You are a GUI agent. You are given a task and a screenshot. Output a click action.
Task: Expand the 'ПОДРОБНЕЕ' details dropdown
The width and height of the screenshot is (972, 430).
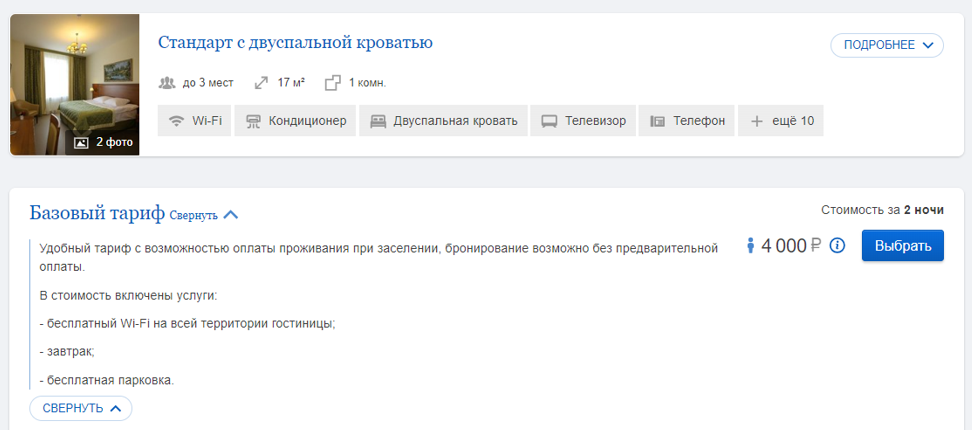(887, 45)
